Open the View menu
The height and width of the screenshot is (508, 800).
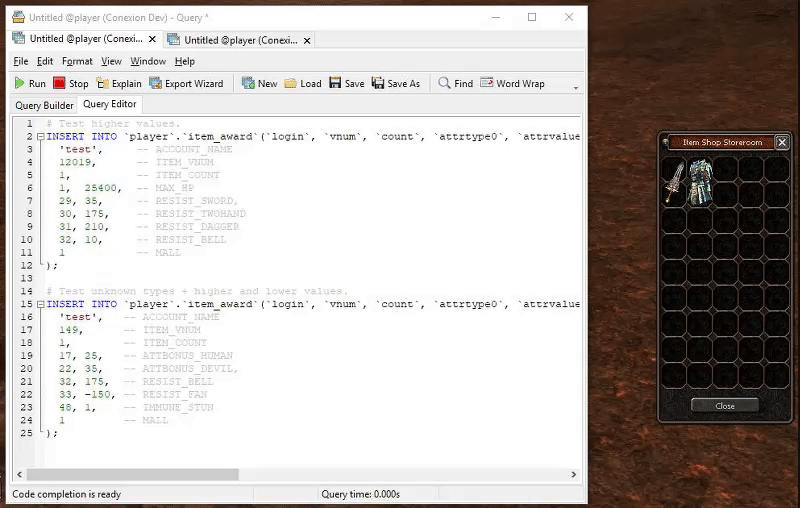click(x=111, y=61)
